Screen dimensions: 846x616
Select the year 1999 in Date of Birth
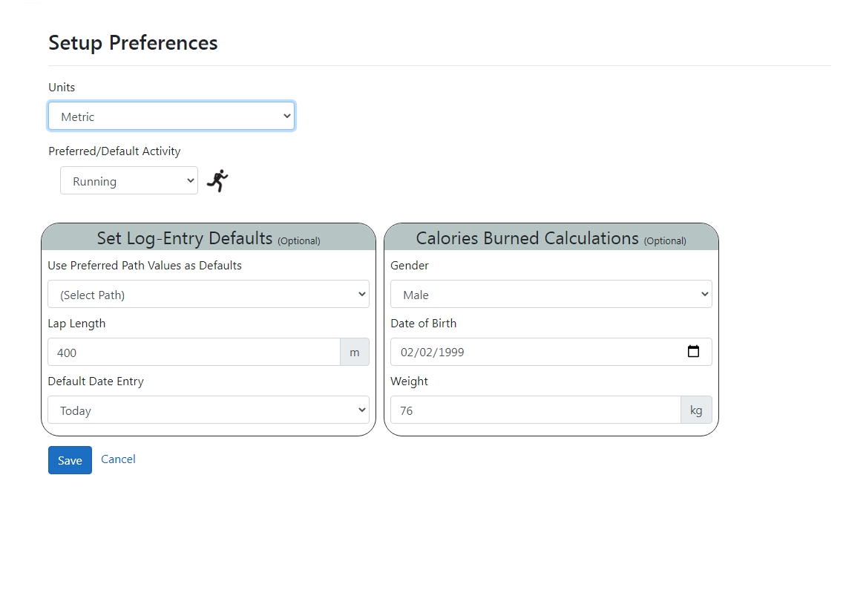[450, 353]
